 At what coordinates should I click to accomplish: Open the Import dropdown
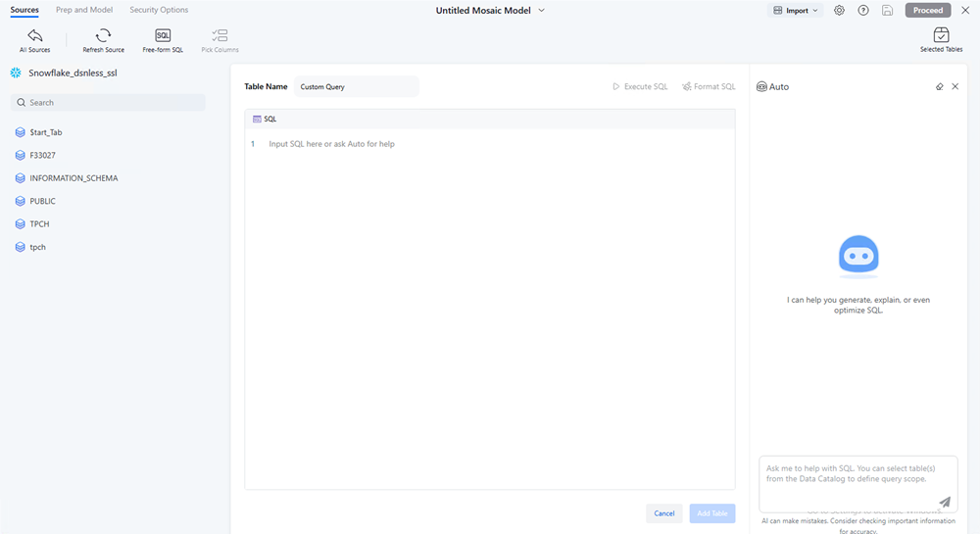[x=795, y=11]
